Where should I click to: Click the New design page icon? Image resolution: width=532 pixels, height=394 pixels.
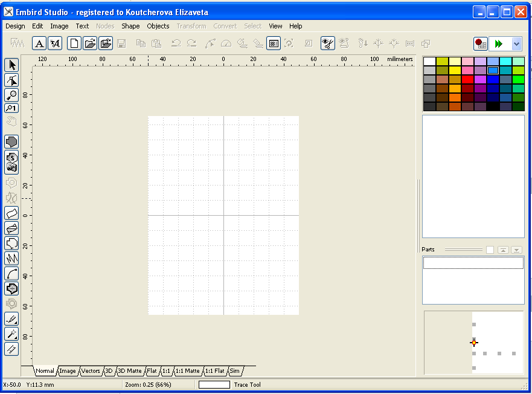click(x=74, y=44)
